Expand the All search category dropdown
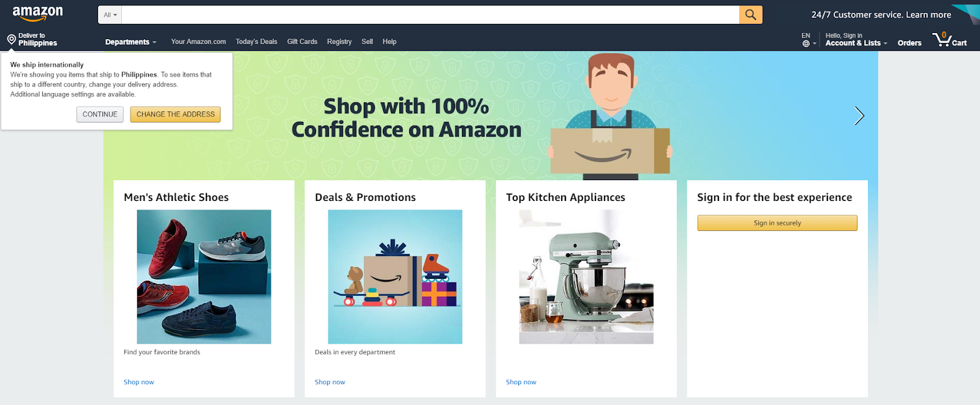980x405 pixels. 110,15
